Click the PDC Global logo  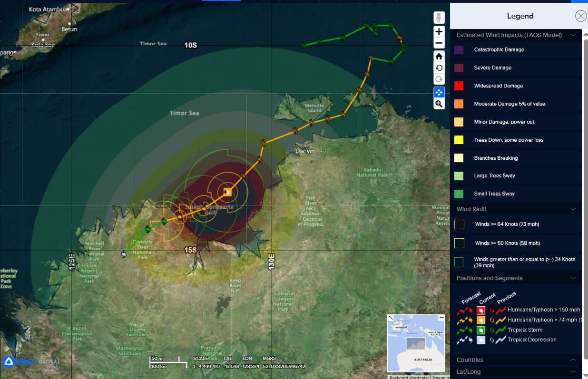(x=31, y=362)
